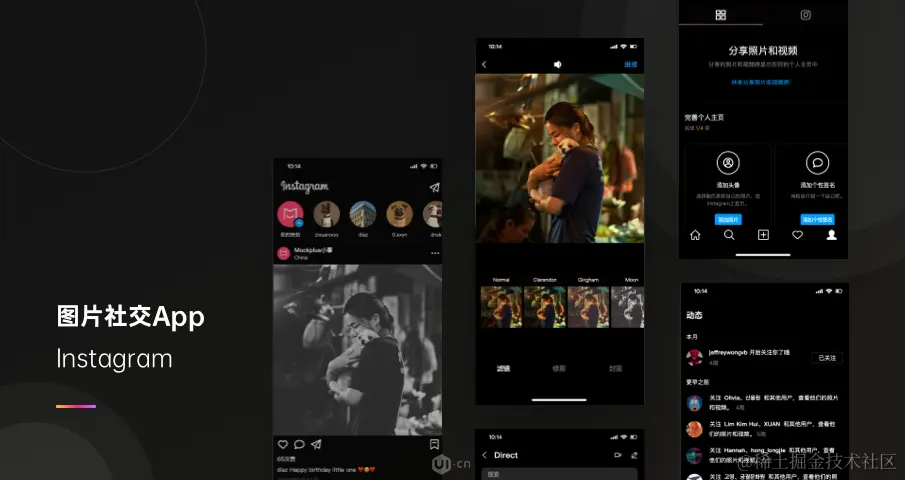Tap jeffreywongvb's avatar in the activity list
Viewport: 905px width, 480px height.
point(694,358)
